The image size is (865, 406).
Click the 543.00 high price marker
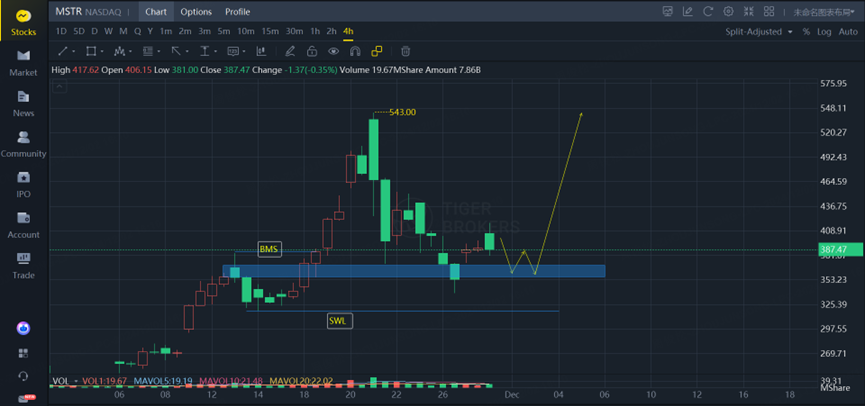click(x=402, y=112)
